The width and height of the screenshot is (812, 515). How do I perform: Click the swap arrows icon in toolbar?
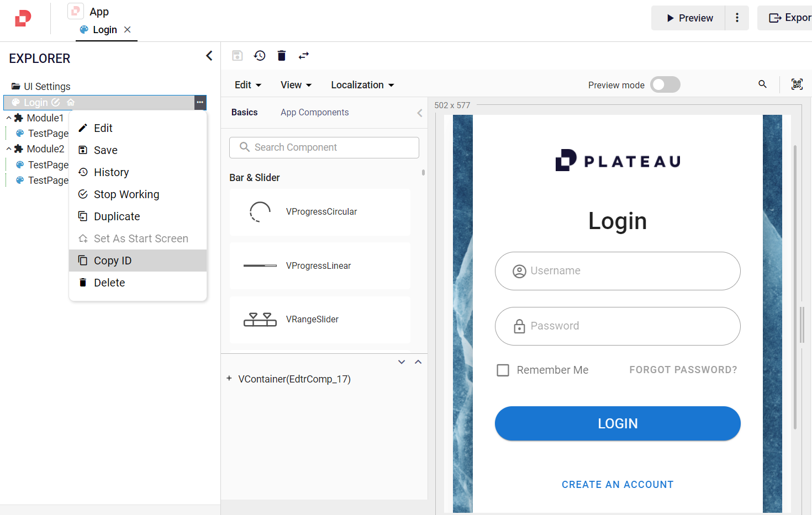tap(304, 56)
